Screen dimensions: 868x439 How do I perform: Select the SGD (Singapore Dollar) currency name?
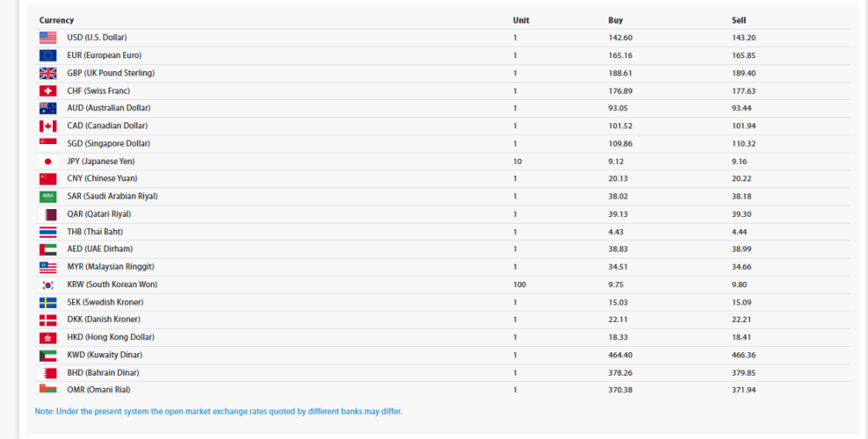108,143
